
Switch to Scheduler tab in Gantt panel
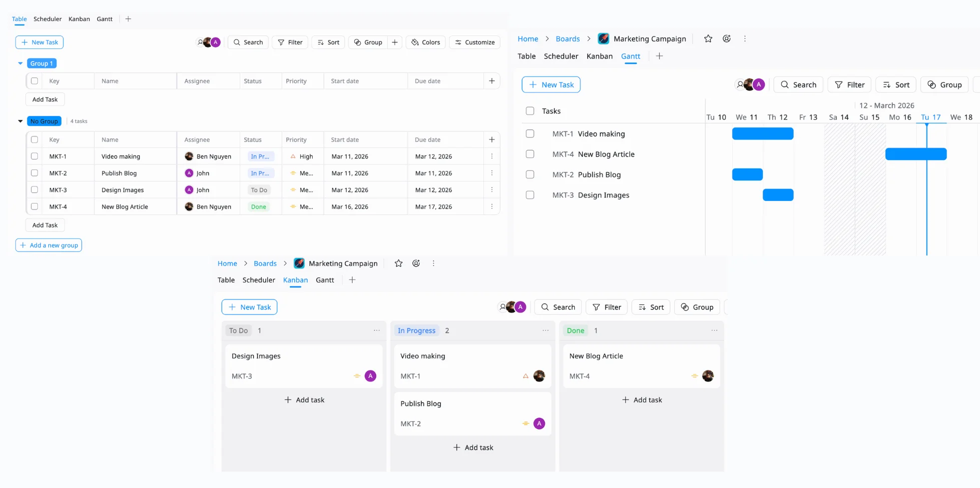click(561, 56)
